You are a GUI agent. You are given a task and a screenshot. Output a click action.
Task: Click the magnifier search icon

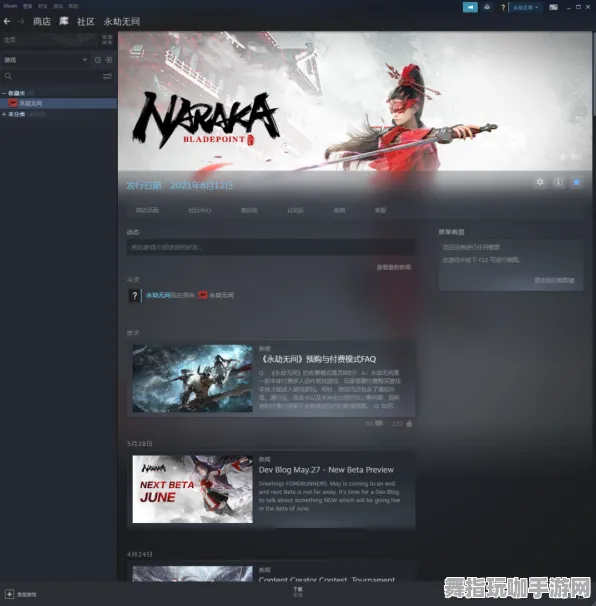(8, 76)
